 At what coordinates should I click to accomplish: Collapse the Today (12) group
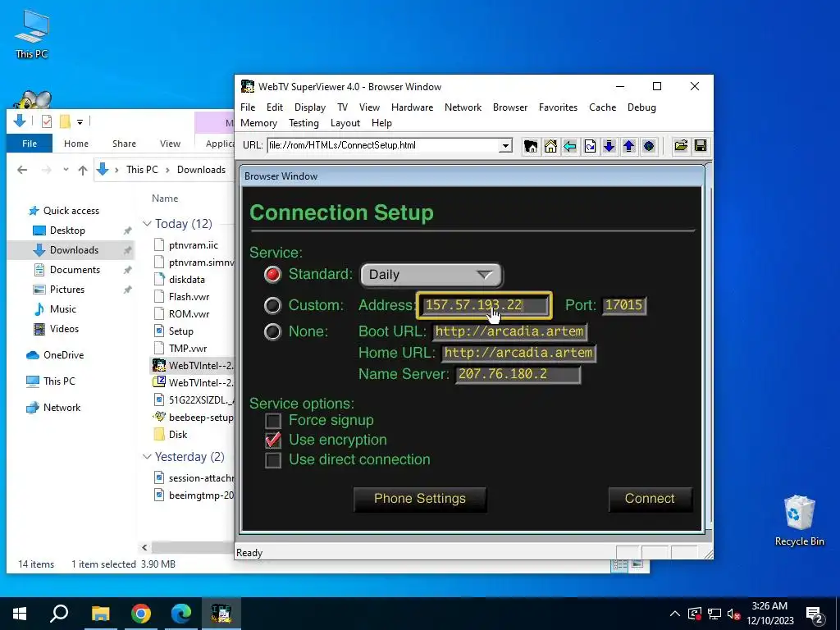tap(147, 223)
